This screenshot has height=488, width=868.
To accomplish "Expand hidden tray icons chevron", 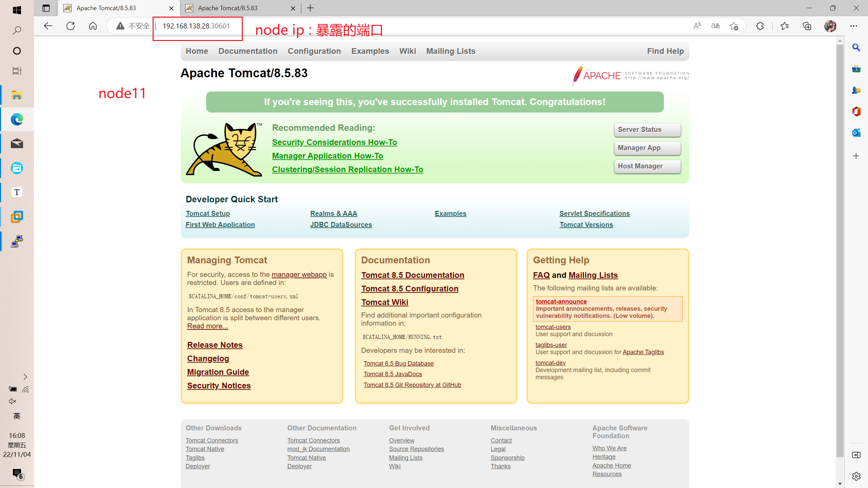I will (25, 377).
